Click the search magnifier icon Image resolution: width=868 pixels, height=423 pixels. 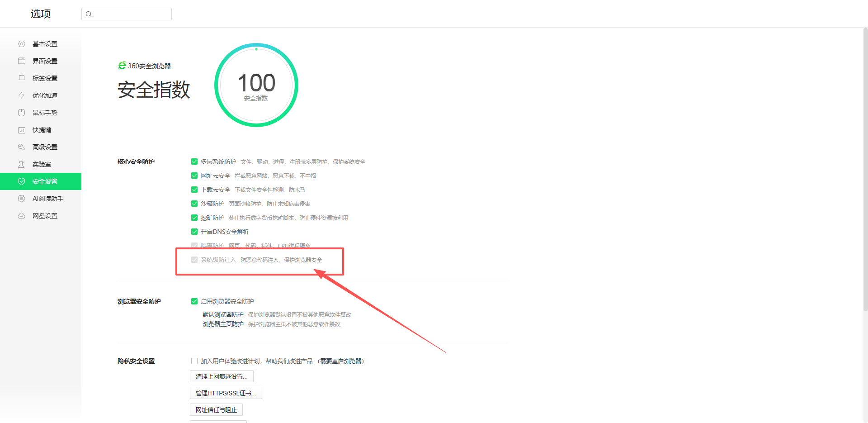tap(89, 14)
